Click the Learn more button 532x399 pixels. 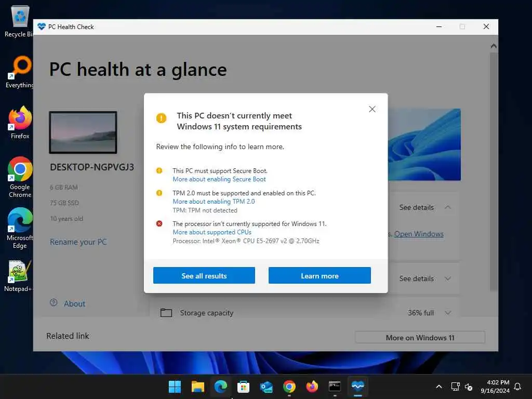[320, 275]
